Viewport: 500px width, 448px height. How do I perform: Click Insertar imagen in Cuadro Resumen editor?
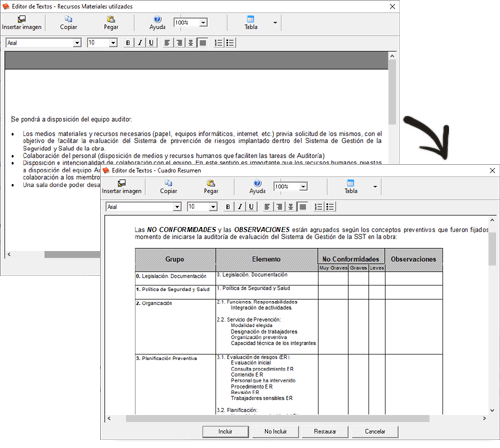pyautogui.click(x=122, y=187)
